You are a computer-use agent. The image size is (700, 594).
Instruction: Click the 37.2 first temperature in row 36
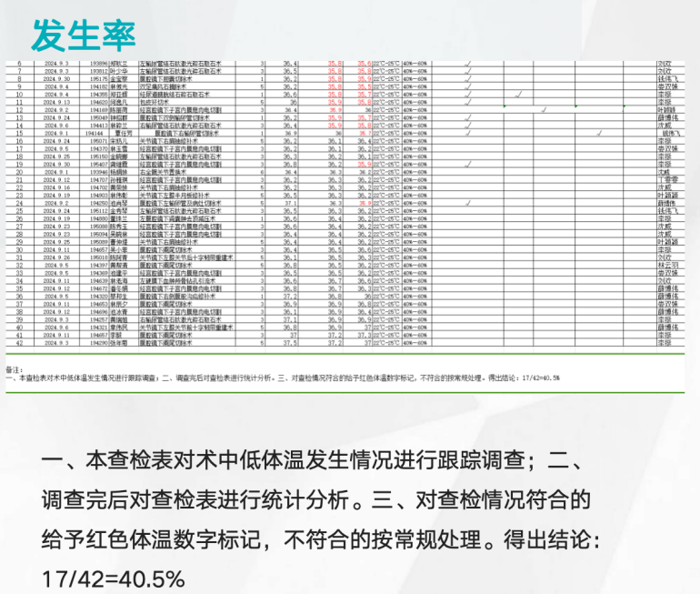290,297
